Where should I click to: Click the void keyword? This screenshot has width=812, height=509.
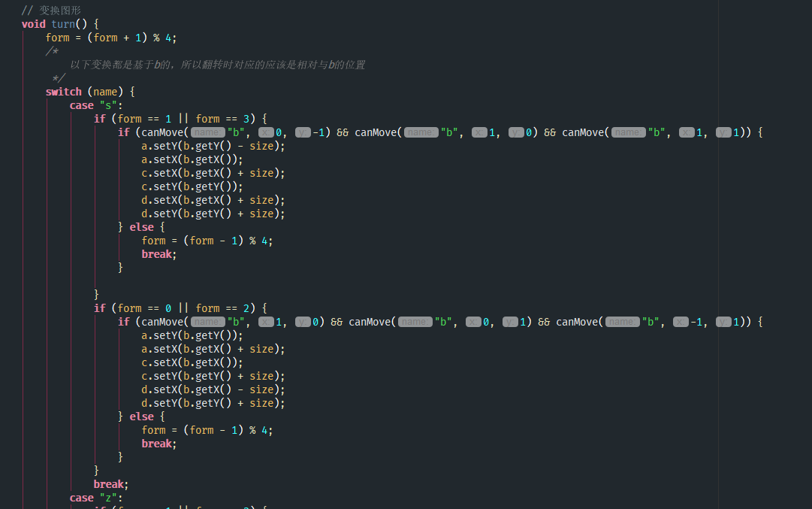click(34, 24)
